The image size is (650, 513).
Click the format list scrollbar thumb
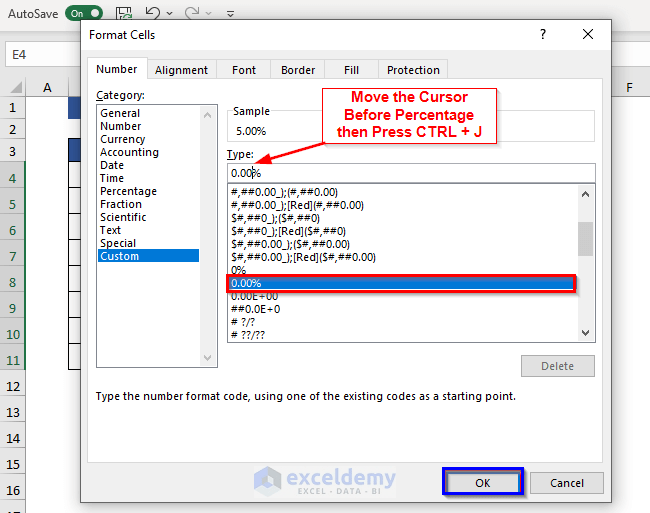click(585, 239)
